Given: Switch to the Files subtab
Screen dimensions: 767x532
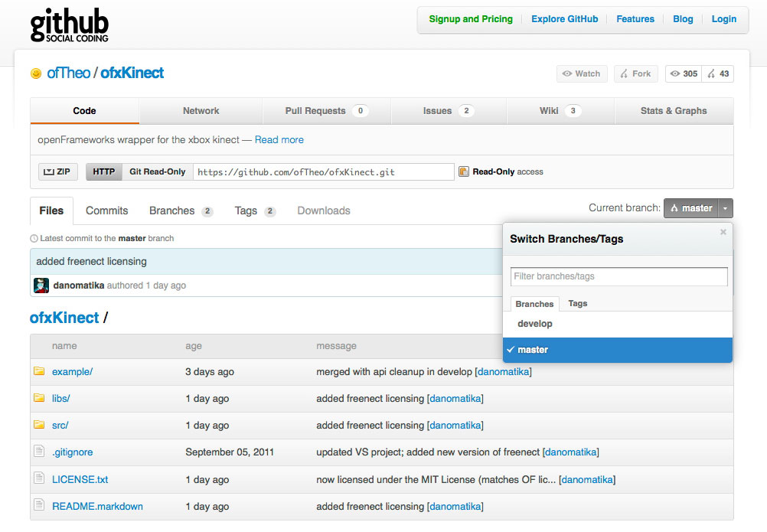Looking at the screenshot, I should (51, 211).
